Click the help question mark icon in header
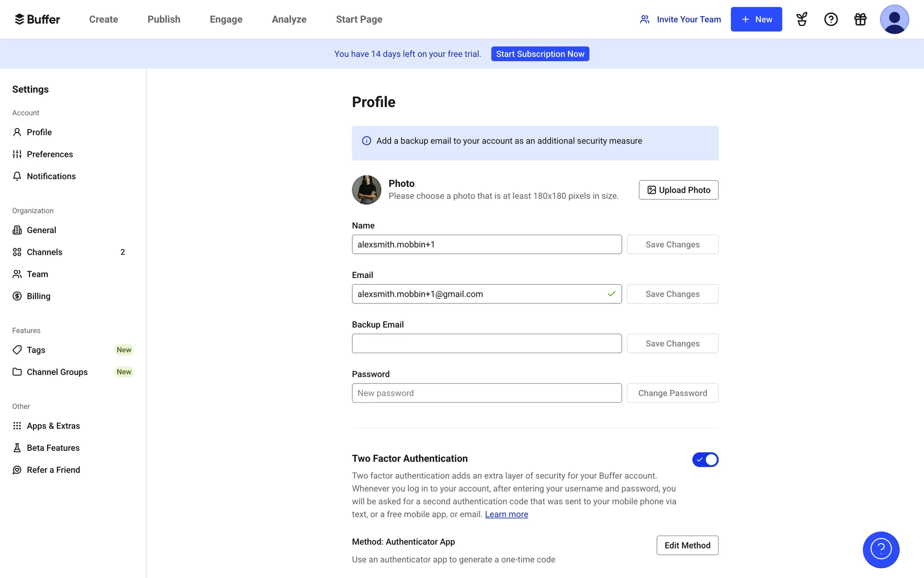 pyautogui.click(x=831, y=19)
